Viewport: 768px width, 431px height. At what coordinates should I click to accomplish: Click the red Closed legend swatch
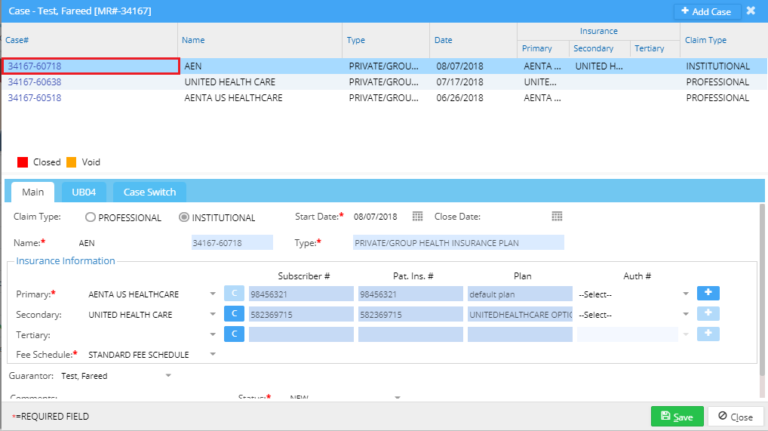point(23,162)
